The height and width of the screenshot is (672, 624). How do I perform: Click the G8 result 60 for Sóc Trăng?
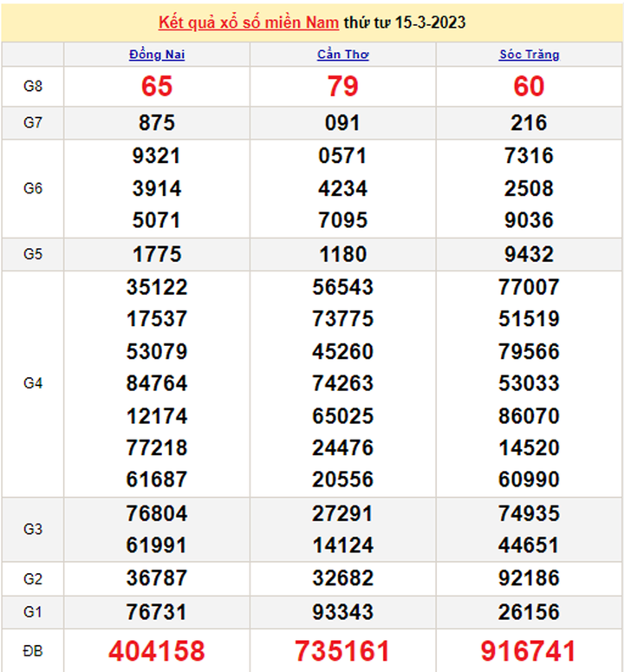(x=529, y=87)
